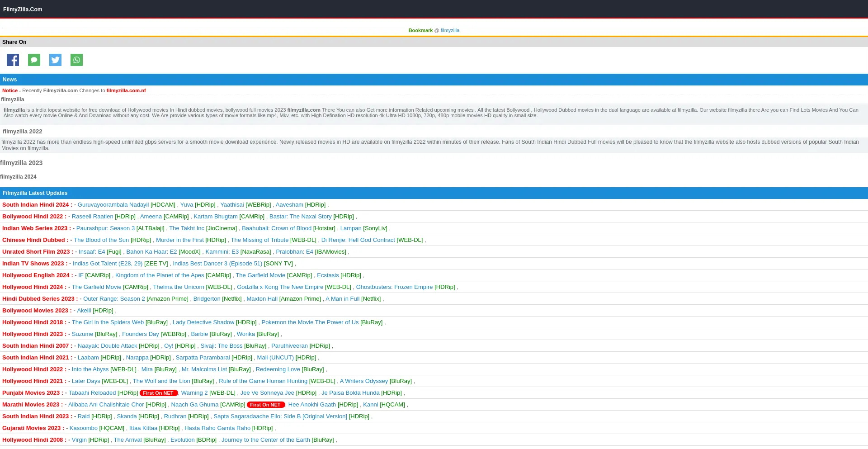
Task: Open Hollywood Hindi 2018 category
Action: pyautogui.click(x=33, y=322)
